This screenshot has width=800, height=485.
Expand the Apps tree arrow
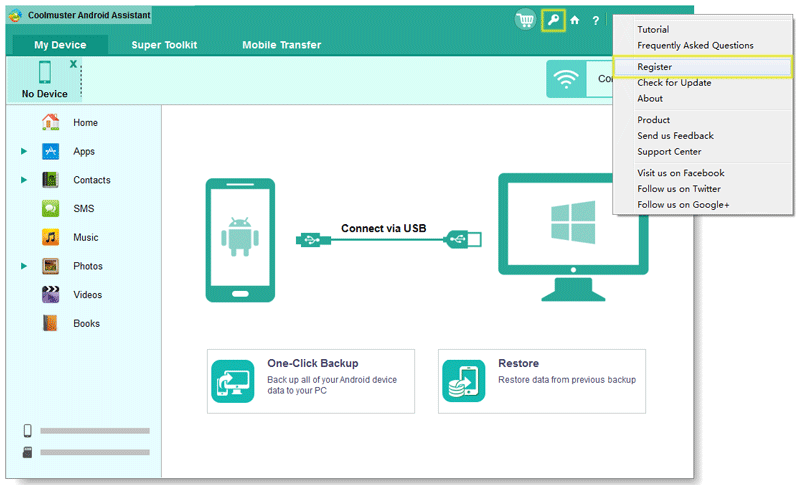click(x=23, y=151)
